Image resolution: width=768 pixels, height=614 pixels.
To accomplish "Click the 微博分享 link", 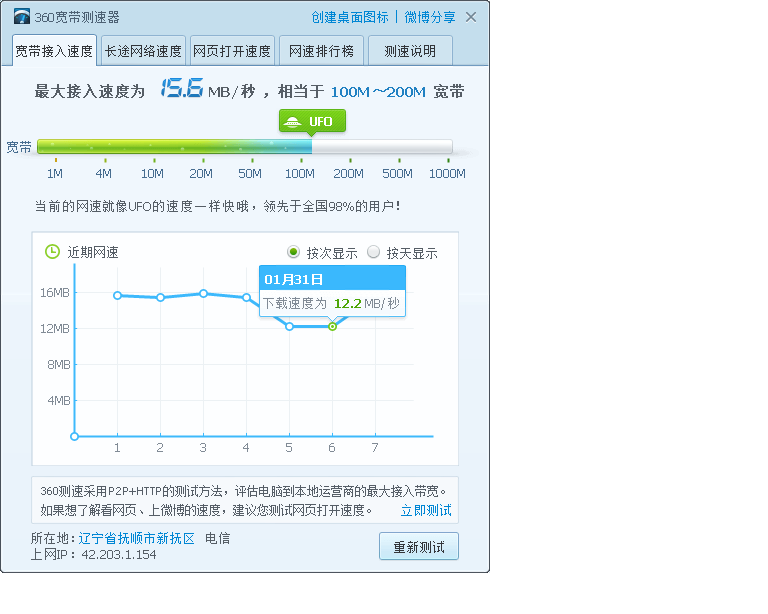I will pos(430,17).
